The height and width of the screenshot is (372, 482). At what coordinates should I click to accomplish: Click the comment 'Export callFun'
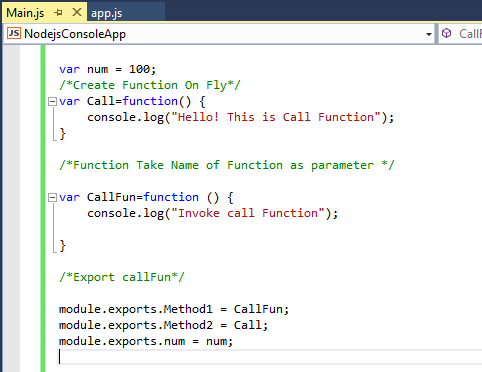click(122, 277)
